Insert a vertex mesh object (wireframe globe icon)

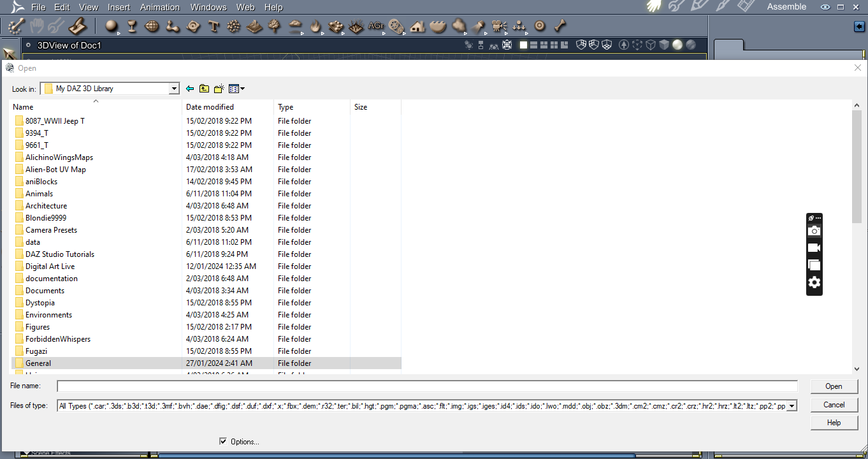coord(152,26)
